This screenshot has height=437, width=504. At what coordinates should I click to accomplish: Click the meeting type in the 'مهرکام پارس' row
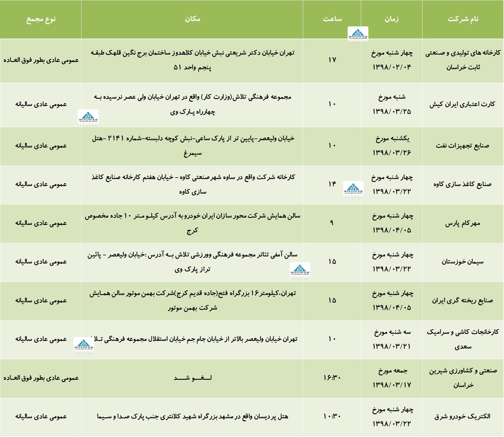tap(41, 223)
